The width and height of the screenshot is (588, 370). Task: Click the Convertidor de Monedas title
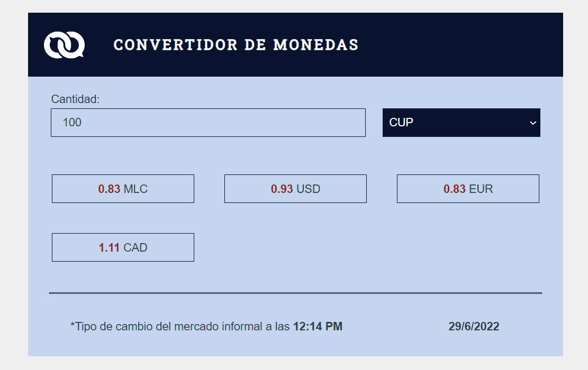coord(236,45)
